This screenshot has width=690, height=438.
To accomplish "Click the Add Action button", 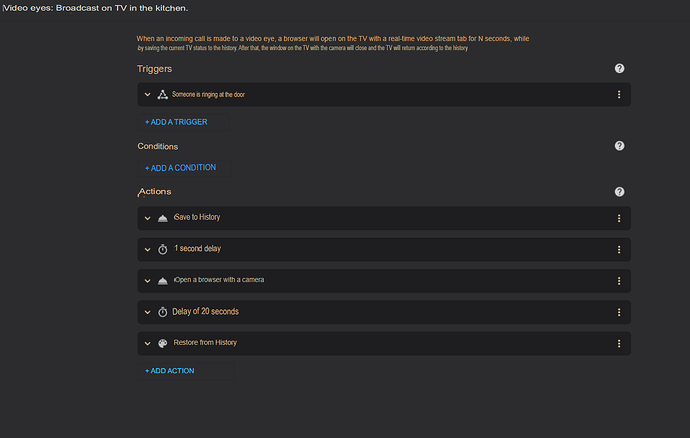I will click(x=170, y=371).
